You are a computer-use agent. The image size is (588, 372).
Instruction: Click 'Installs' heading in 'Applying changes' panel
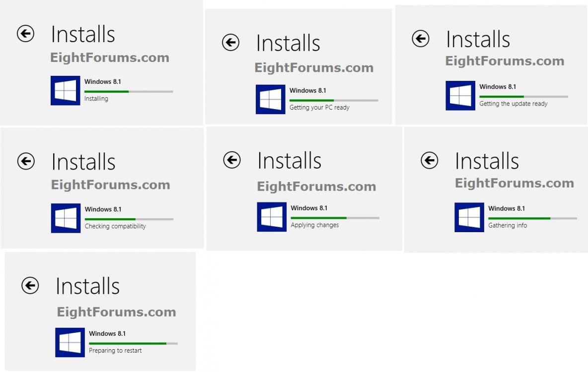click(289, 161)
